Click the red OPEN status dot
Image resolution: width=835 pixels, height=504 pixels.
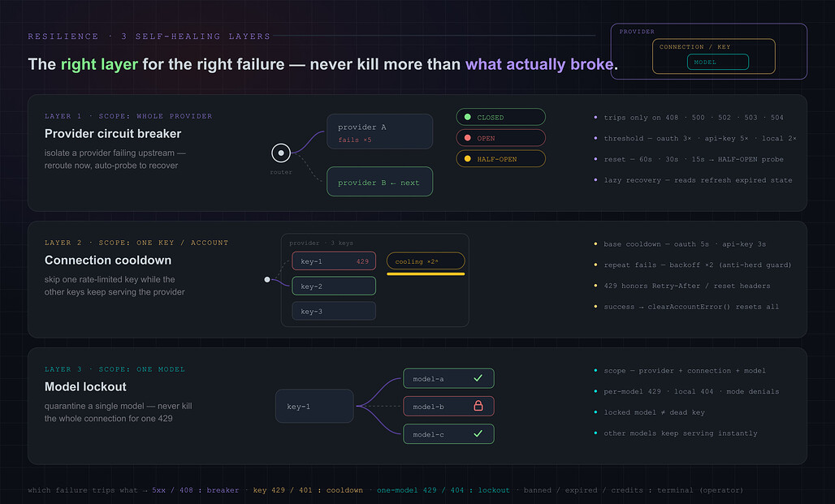point(468,138)
